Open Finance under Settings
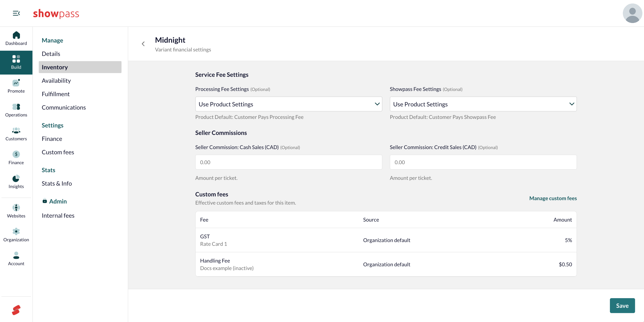 (52, 139)
